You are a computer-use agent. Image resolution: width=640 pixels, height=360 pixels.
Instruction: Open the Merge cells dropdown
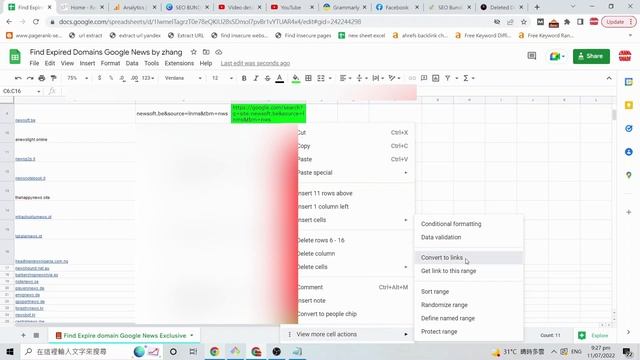[x=330, y=78]
